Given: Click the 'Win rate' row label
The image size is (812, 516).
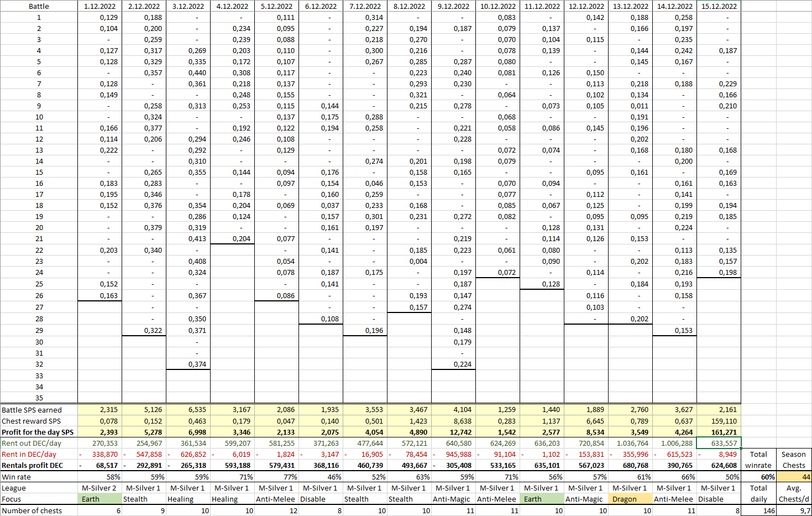Looking at the screenshot, I should [x=16, y=477].
